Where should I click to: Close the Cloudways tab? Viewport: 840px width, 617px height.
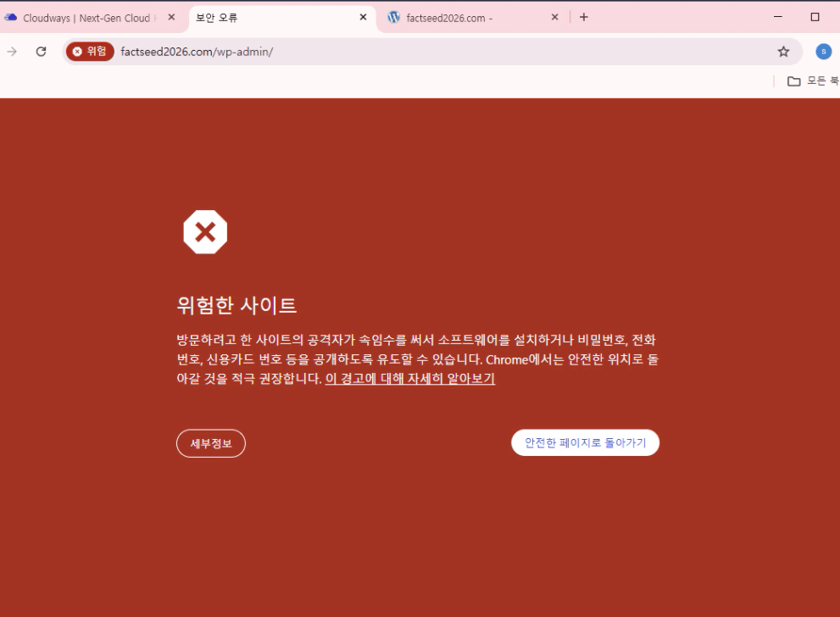pos(171,17)
